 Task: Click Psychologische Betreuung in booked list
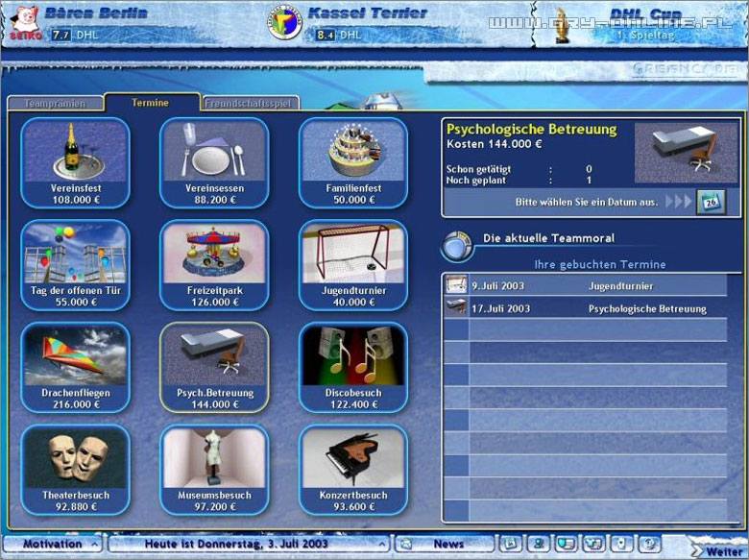click(647, 309)
